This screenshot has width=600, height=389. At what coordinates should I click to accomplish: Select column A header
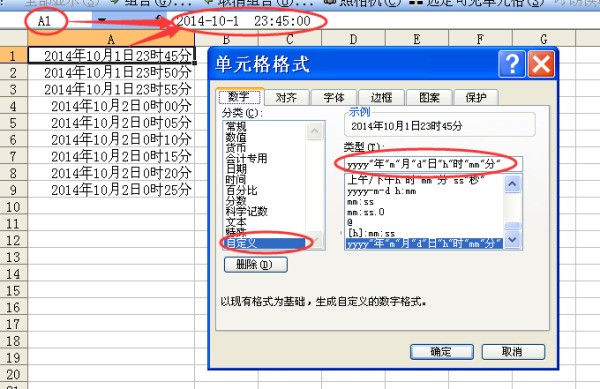point(111,39)
